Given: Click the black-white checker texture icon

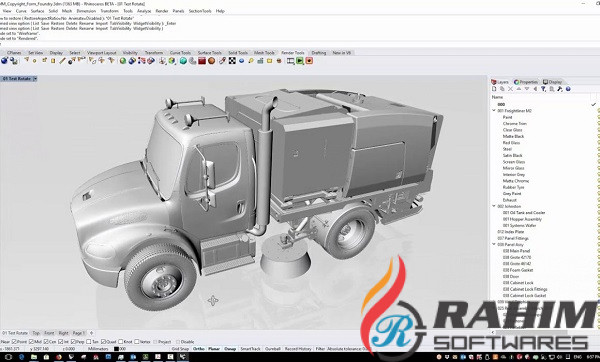Looking at the screenshot, I should tap(232, 60).
